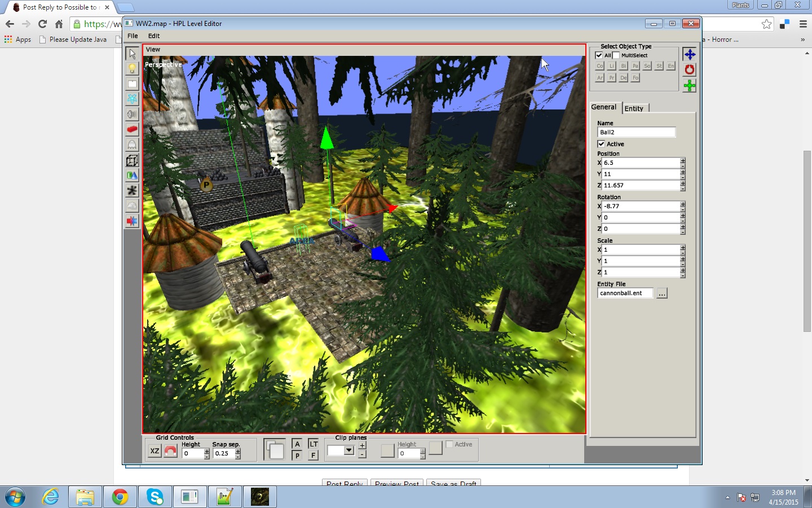Activate the speaker Sounds tool

132,114
